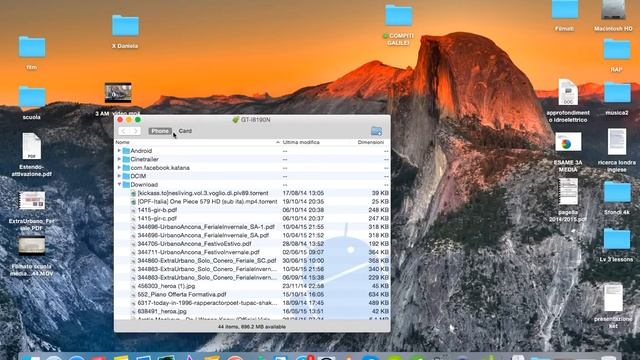Select the kickass.to nesliving torrent file
Screen dimensions: 640x360
252,193
